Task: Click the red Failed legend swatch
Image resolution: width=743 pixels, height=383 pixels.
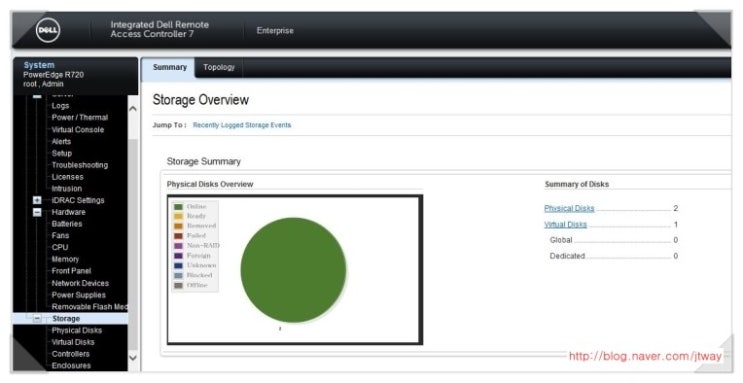Action: (x=178, y=236)
